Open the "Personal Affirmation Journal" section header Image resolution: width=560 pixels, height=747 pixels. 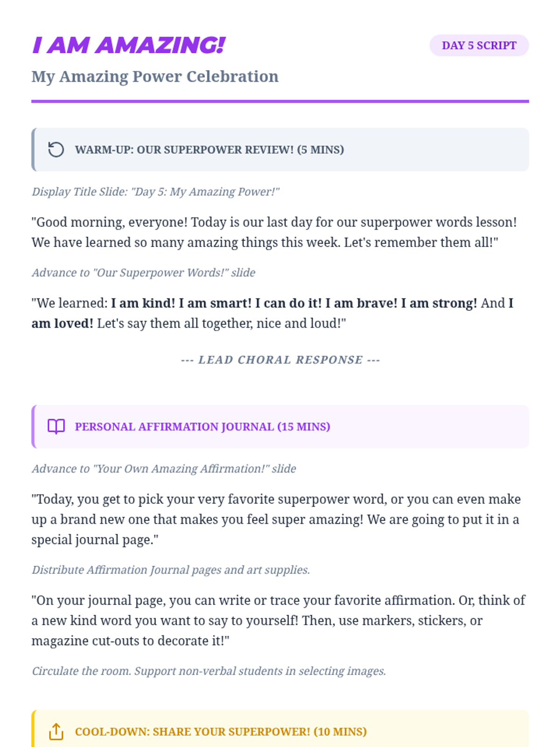tap(203, 427)
